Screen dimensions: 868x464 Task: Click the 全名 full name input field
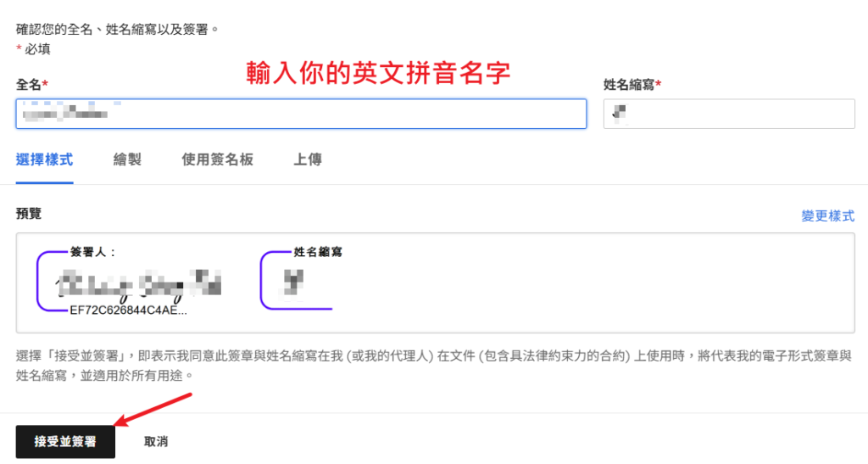coord(301,114)
